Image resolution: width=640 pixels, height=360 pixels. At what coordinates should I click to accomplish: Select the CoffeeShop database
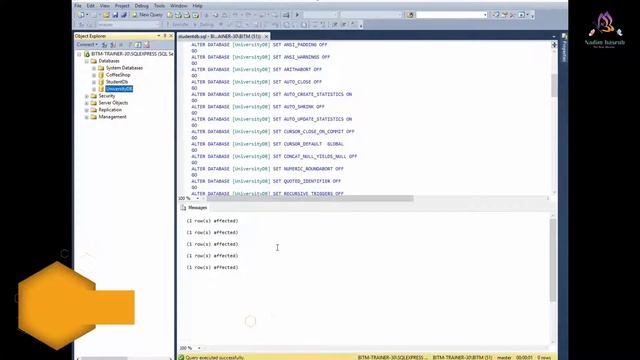(118, 75)
